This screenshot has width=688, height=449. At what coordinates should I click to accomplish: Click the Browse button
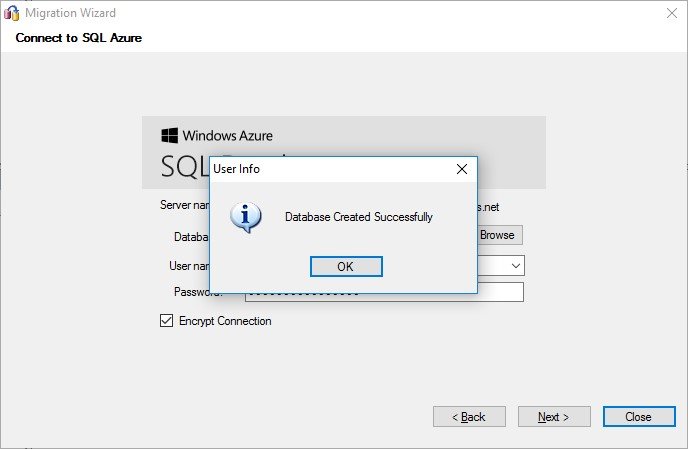500,235
